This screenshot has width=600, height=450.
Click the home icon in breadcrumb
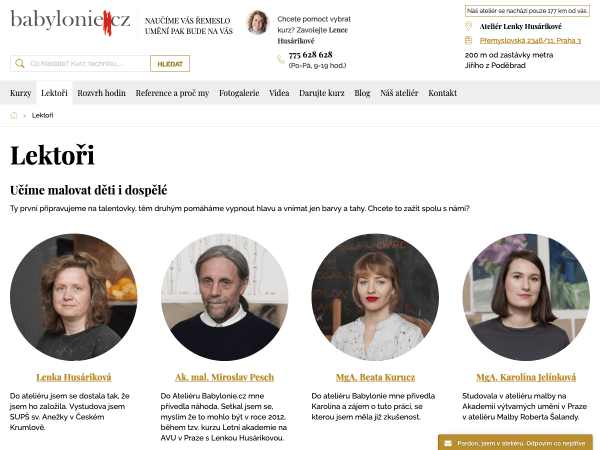tap(14, 116)
